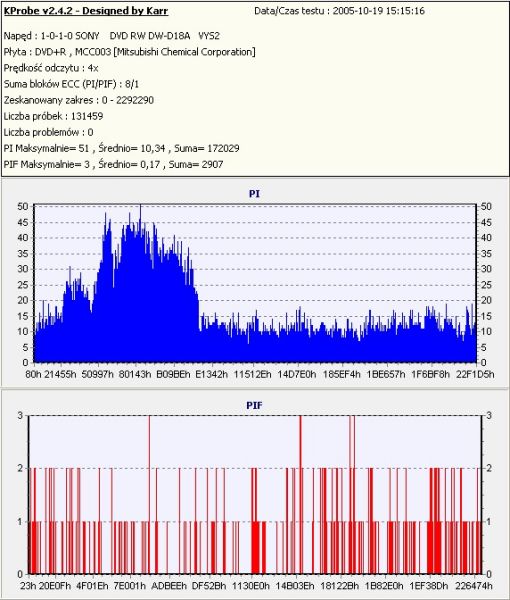Click the PI axis label 80143h

pyautogui.click(x=135, y=374)
